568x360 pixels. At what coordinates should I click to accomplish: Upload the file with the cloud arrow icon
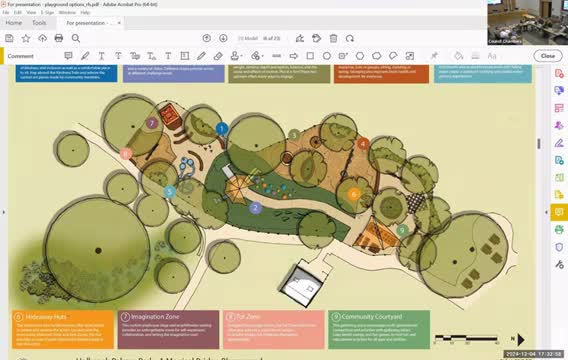tap(42, 38)
